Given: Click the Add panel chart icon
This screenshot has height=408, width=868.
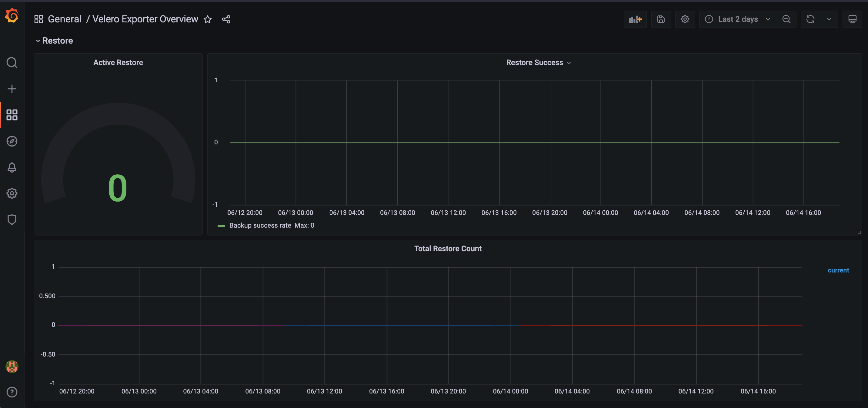Looking at the screenshot, I should 635,19.
